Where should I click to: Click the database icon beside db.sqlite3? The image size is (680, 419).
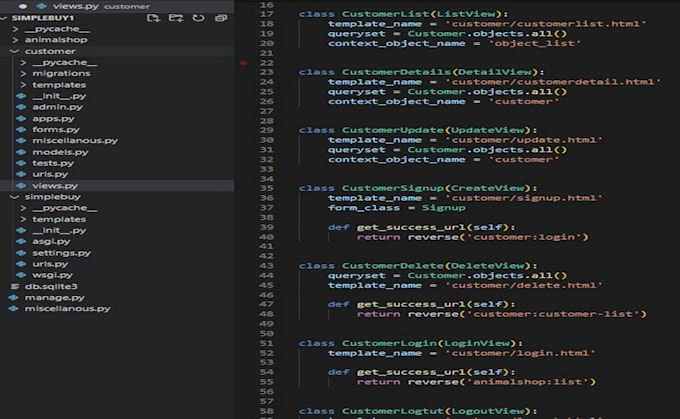(15, 287)
